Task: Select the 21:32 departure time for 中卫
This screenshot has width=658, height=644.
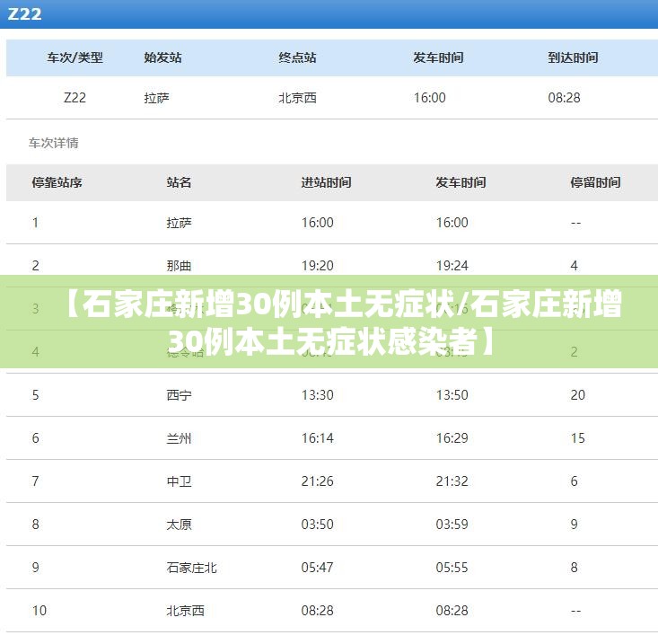Action: [x=452, y=481]
